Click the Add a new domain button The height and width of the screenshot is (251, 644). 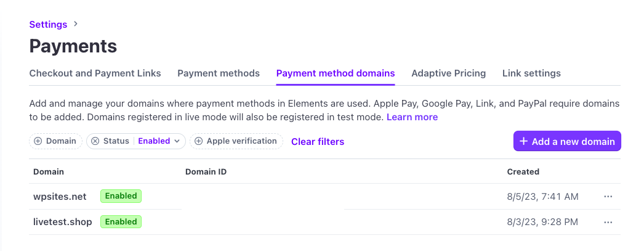click(x=567, y=141)
